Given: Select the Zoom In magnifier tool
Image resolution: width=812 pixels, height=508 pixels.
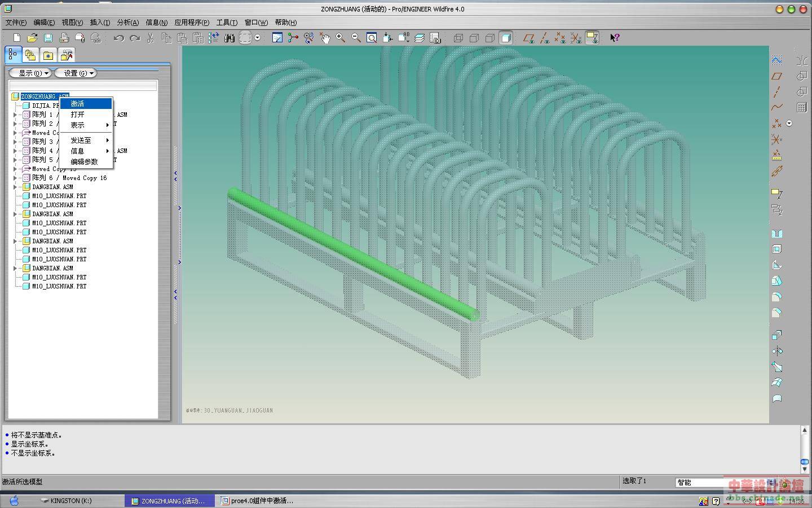Looking at the screenshot, I should (341, 38).
